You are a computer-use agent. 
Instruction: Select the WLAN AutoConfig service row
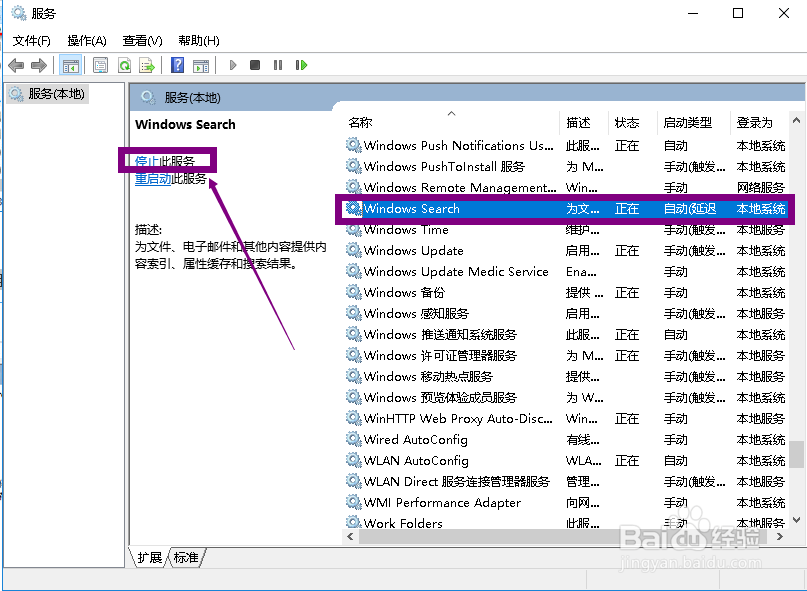click(565, 461)
